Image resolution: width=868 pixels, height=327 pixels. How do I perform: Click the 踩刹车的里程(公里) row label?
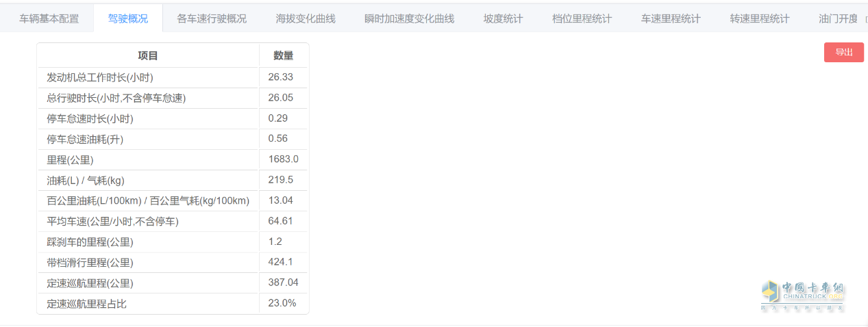[90, 241]
